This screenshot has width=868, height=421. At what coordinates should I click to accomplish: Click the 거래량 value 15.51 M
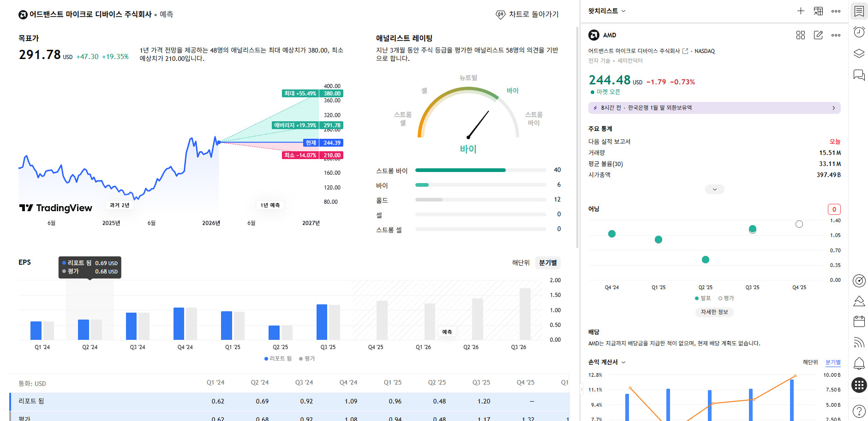[x=830, y=153]
